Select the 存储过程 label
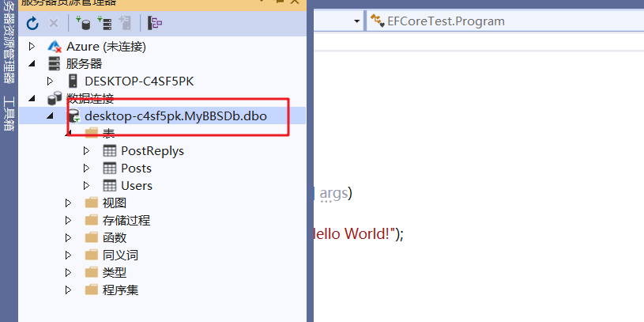The image size is (644, 322). [126, 220]
